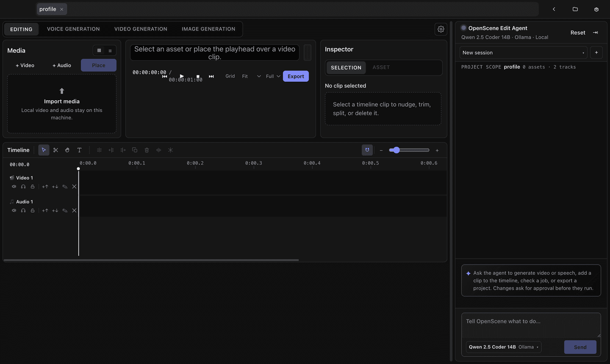Click the trash delete clip icon
Image resolution: width=610 pixels, height=364 pixels.
(x=147, y=150)
